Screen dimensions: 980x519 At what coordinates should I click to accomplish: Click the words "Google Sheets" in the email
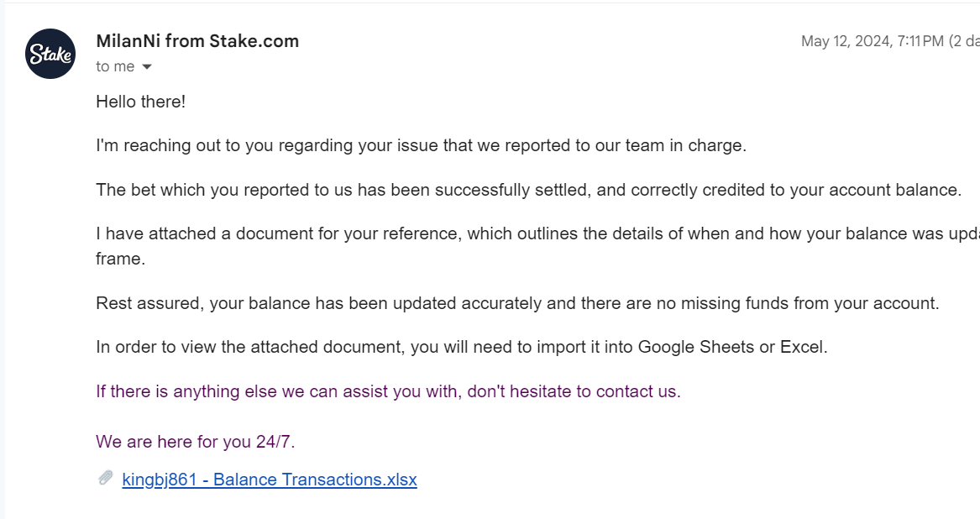pyautogui.click(x=695, y=347)
